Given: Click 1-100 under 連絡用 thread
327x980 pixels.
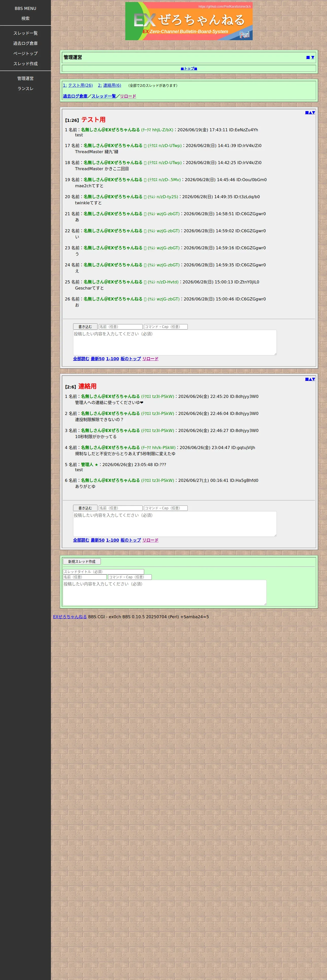Looking at the screenshot, I should tap(112, 540).
